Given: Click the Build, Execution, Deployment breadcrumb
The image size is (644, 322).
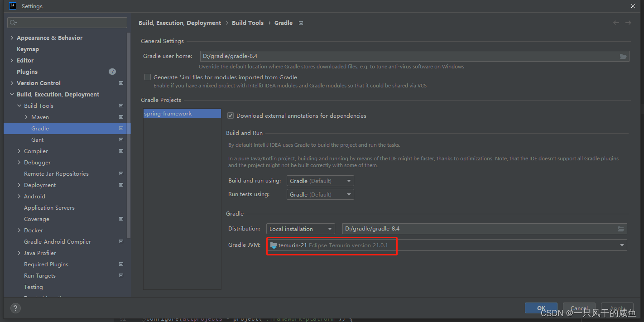Looking at the screenshot, I should 180,23.
